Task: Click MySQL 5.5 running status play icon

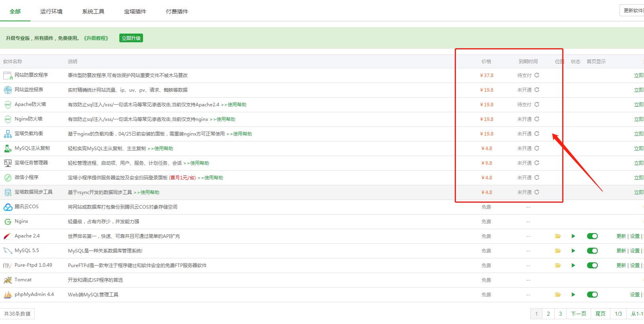Action: point(573,251)
